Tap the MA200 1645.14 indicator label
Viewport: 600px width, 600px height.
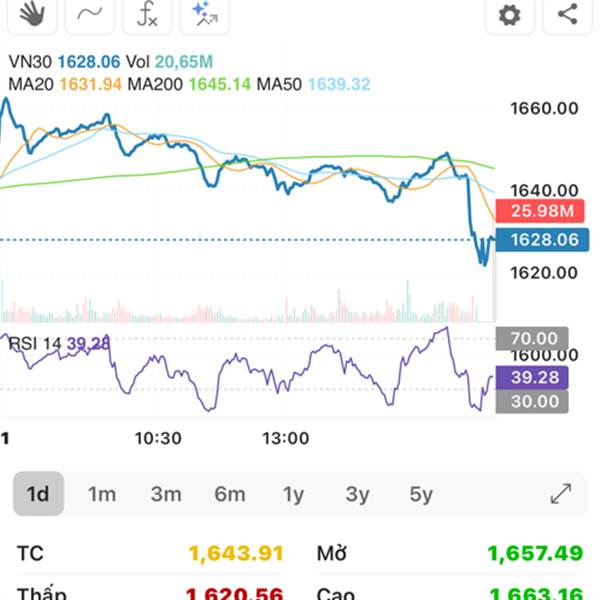point(189,84)
